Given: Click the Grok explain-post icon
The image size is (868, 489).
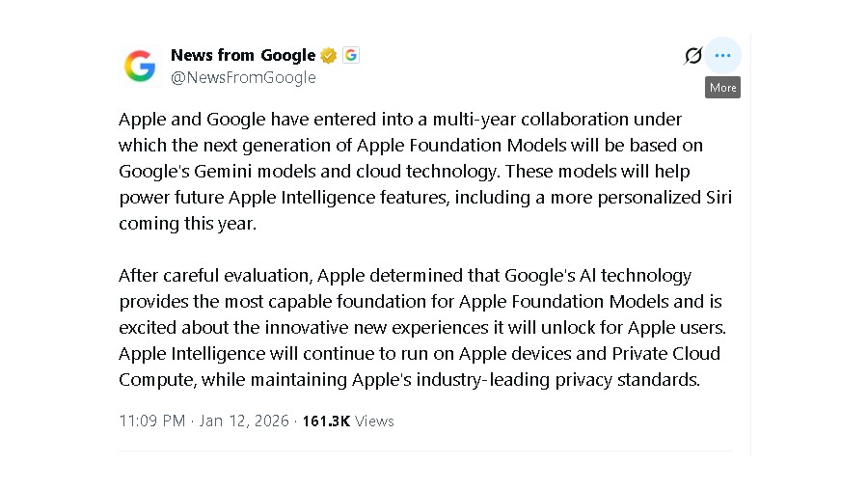Looking at the screenshot, I should [x=692, y=56].
